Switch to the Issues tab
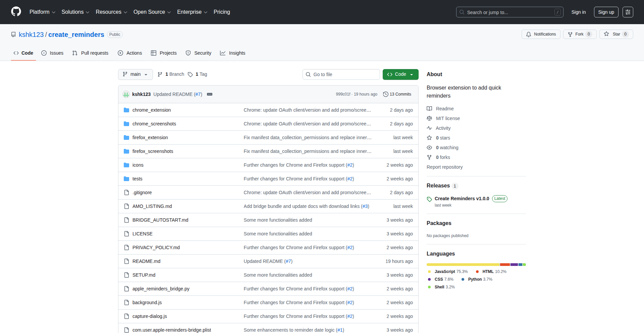The width and height of the screenshot is (644, 333). pos(52,53)
